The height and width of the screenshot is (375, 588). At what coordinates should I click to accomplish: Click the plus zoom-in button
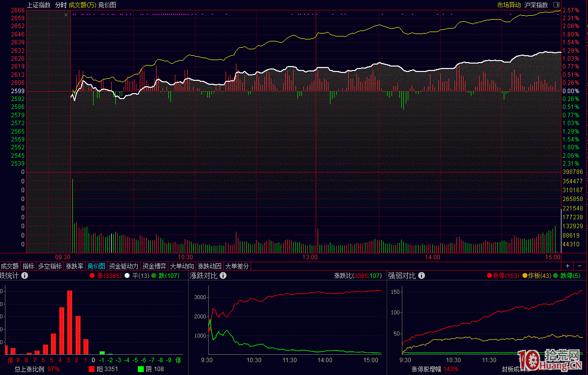coord(567,266)
